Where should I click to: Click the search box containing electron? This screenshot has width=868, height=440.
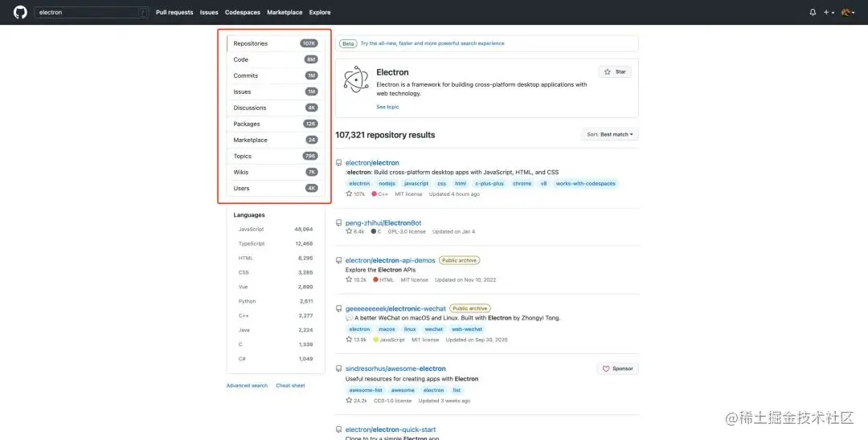point(92,12)
